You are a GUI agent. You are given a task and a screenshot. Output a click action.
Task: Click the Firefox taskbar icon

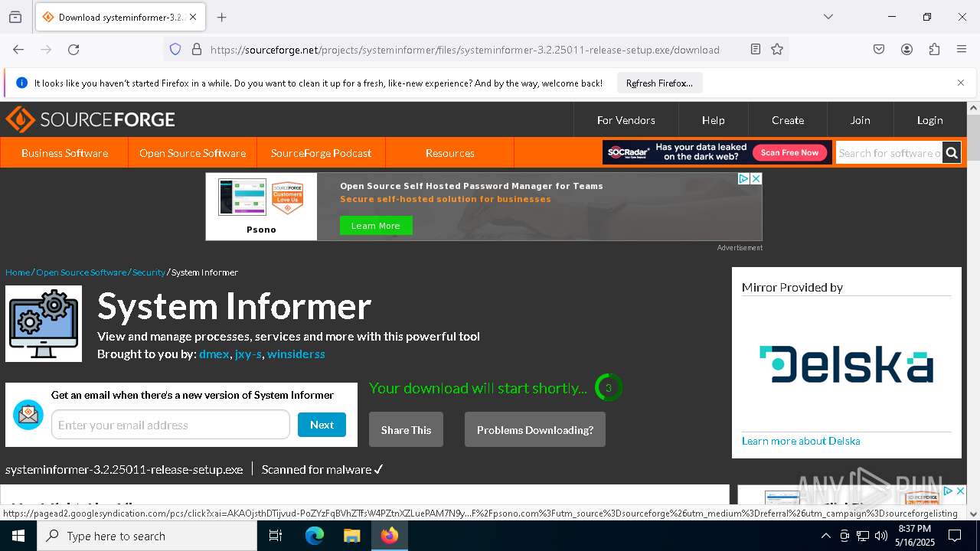[x=390, y=536]
